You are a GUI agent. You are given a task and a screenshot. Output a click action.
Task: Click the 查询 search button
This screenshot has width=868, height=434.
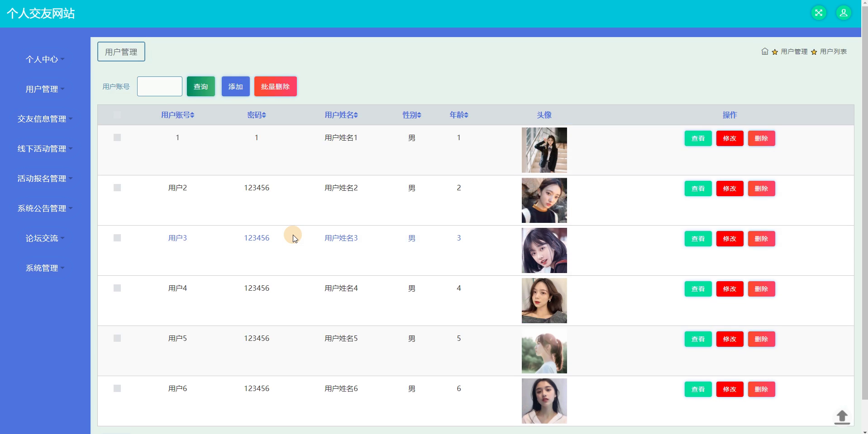point(201,86)
